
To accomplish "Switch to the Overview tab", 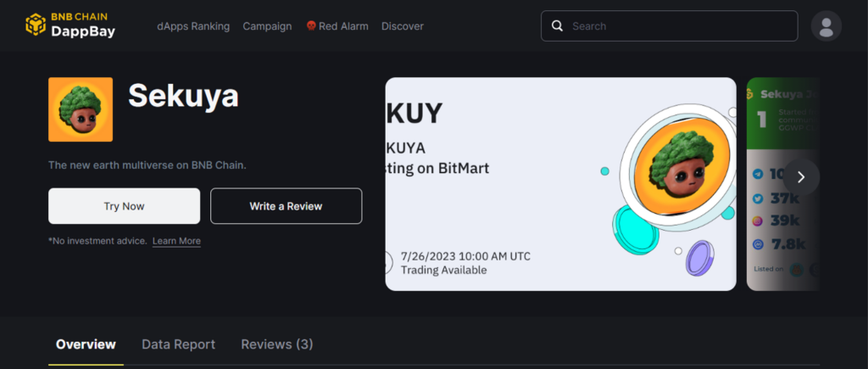I will point(86,344).
